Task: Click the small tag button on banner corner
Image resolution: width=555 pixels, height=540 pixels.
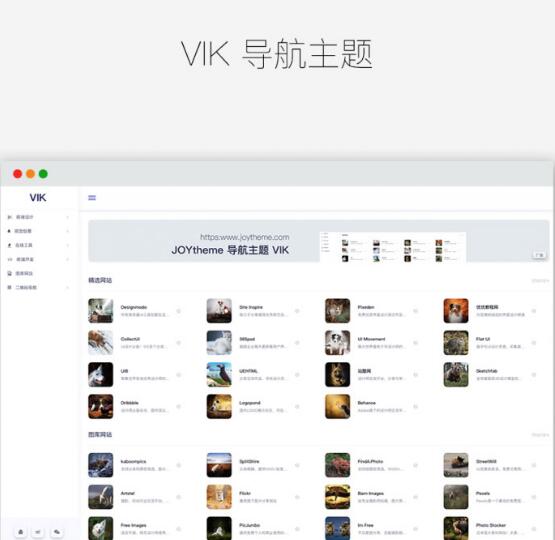Action: tap(539, 255)
